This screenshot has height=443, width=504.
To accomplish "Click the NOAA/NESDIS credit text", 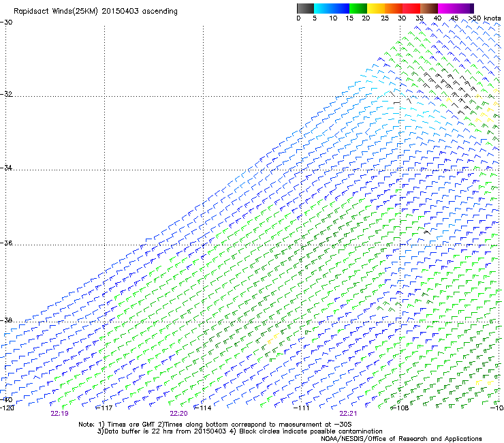I will (x=401, y=439).
